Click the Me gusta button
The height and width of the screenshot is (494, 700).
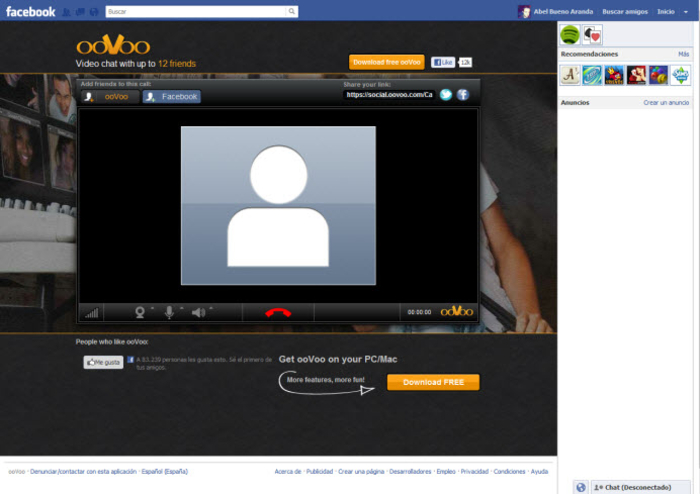(x=103, y=362)
